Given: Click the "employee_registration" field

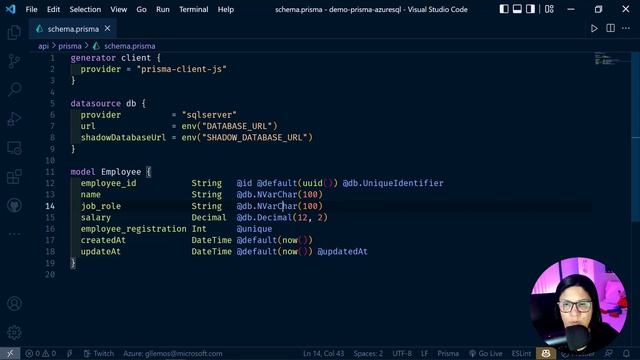Looking at the screenshot, I should [x=133, y=229].
